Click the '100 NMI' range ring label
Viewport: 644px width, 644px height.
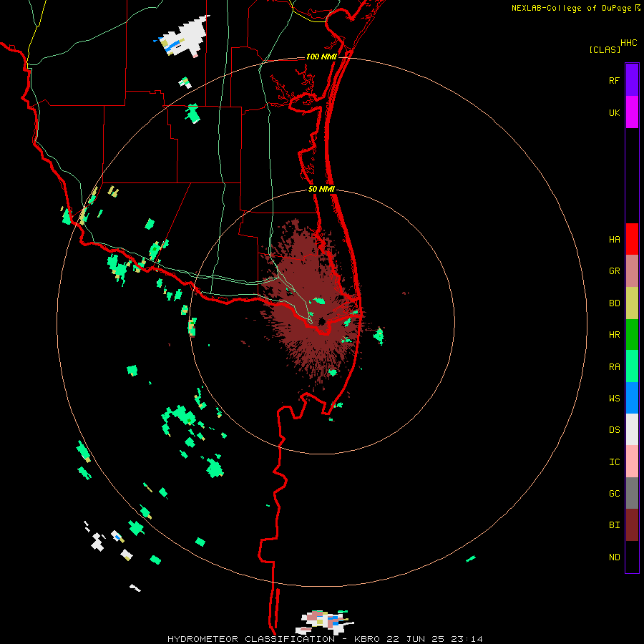tap(321, 57)
